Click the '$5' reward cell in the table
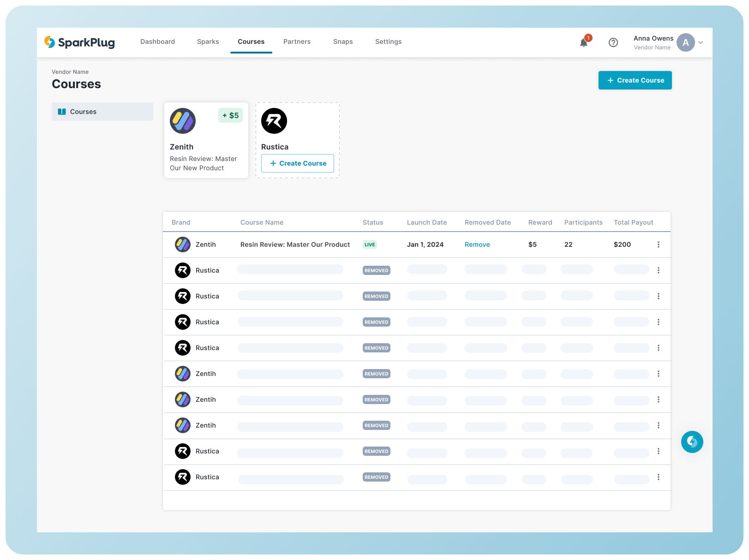 click(x=533, y=244)
